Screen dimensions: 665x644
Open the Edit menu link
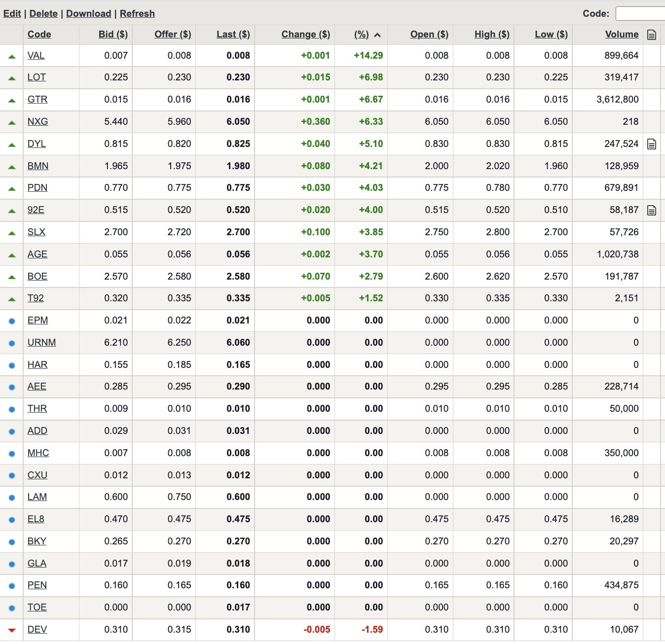coord(12,13)
